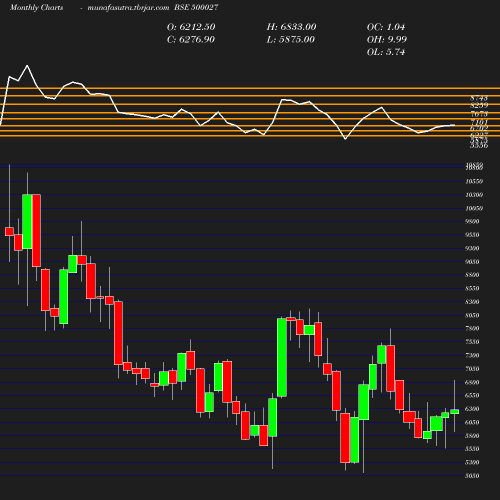
Task: Click the 'OH: 9.99' reading
Action: pos(387,40)
